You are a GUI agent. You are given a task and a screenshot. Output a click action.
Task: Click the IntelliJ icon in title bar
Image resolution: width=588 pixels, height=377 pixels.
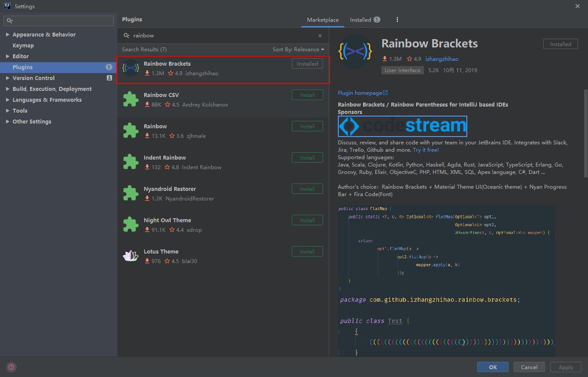tap(7, 6)
